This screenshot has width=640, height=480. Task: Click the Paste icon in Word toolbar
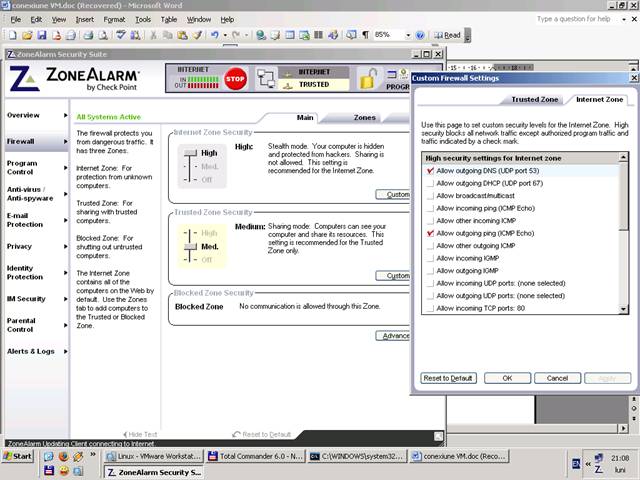point(182,36)
